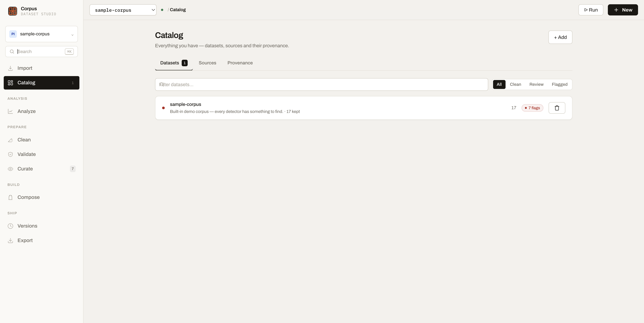Click the Corpus Dataset Studio logo icon
The image size is (644, 323).
(12, 11)
